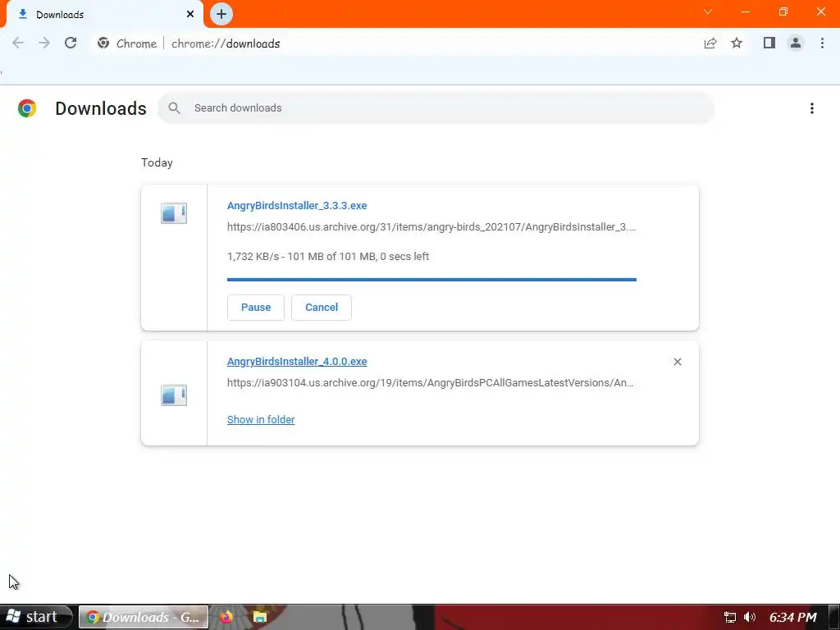This screenshot has height=630, width=840.
Task: Launch Firefox from the taskbar
Action: (x=226, y=617)
